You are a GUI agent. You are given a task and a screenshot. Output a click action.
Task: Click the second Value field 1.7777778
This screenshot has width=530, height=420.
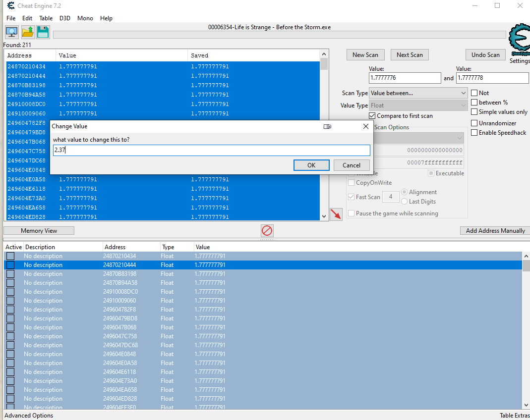(x=492, y=78)
